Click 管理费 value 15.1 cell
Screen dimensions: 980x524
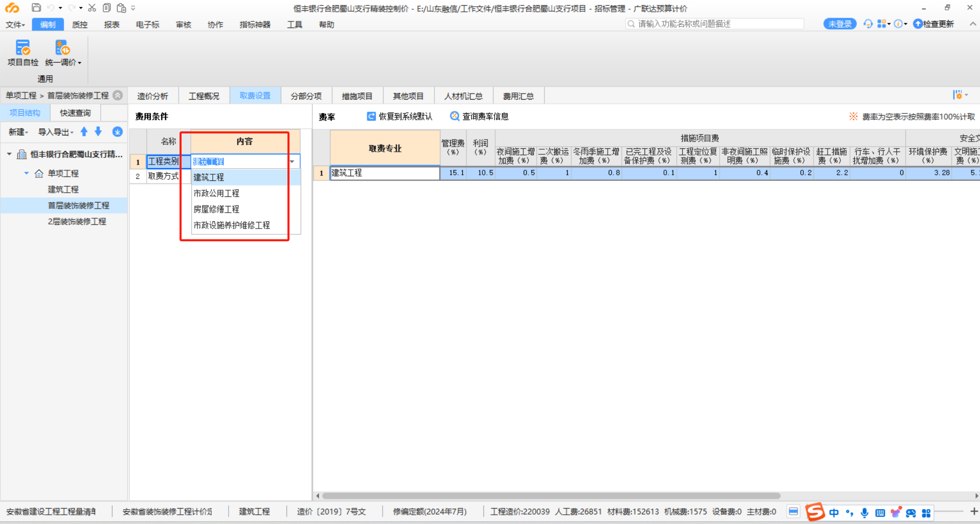[x=453, y=173]
